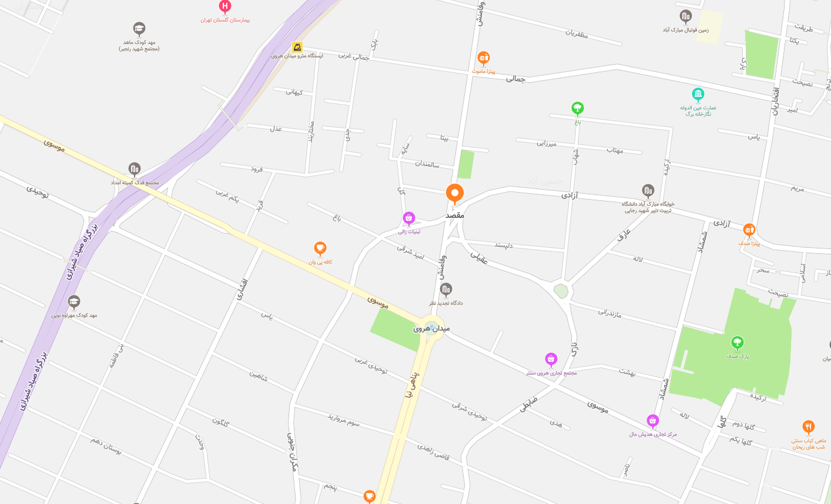Viewport: 831px width, 504px height.
Task: Click the Mahed kindergarten graduation cap icon
Action: pyautogui.click(x=139, y=29)
